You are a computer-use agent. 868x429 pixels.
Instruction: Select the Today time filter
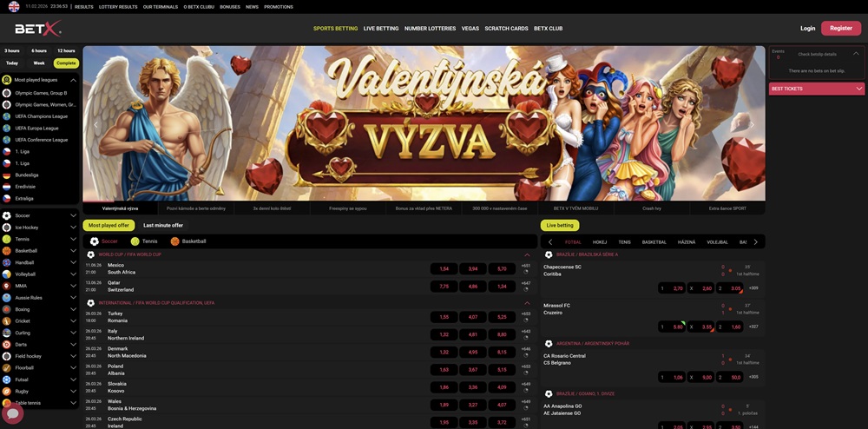[x=12, y=63]
